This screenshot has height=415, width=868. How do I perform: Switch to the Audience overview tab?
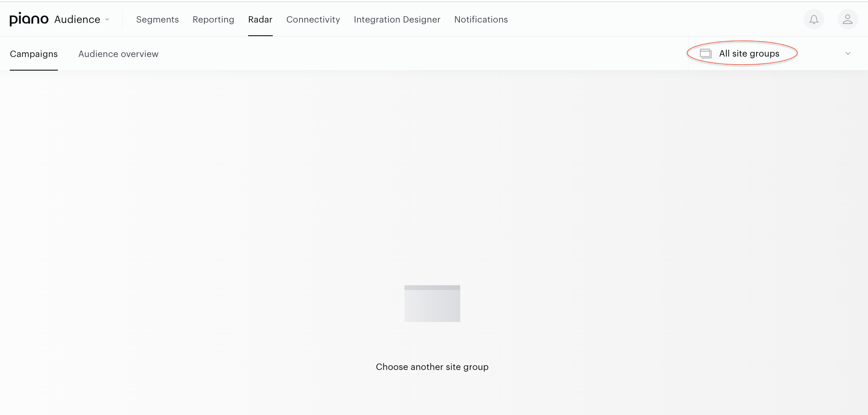coord(118,54)
